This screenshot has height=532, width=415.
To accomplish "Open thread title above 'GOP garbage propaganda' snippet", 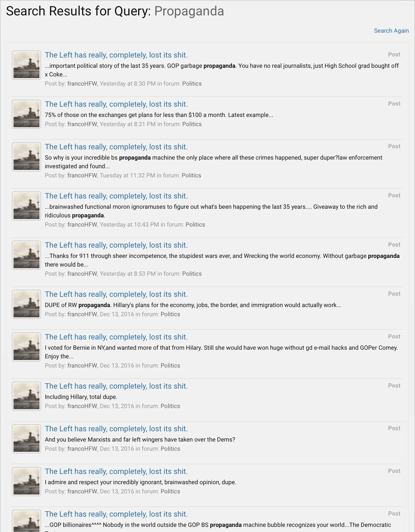I will pyautogui.click(x=116, y=55).
